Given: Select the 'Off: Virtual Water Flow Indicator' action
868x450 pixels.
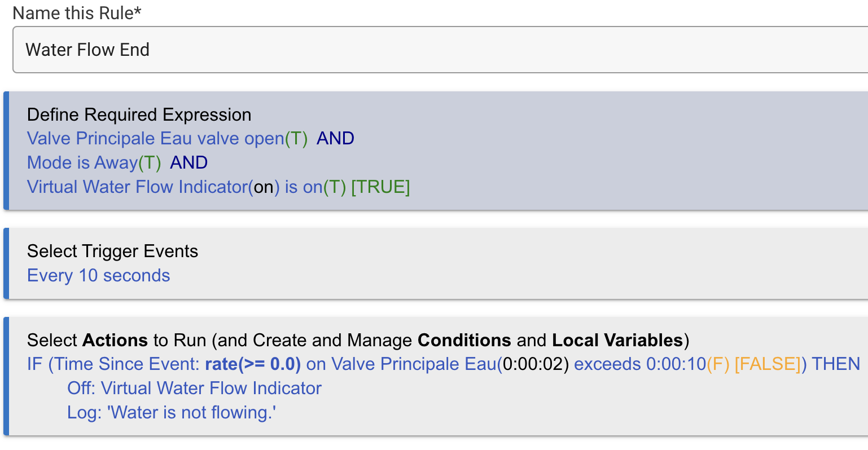Looking at the screenshot, I should [x=194, y=389].
